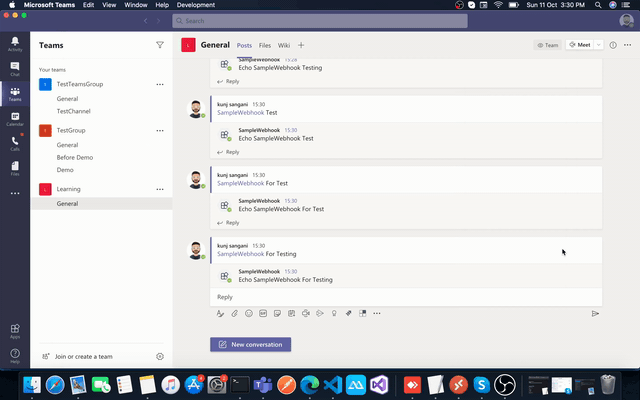This screenshot has height=400, width=640.
Task: Attach a file with paperclip icon
Action: (234, 313)
